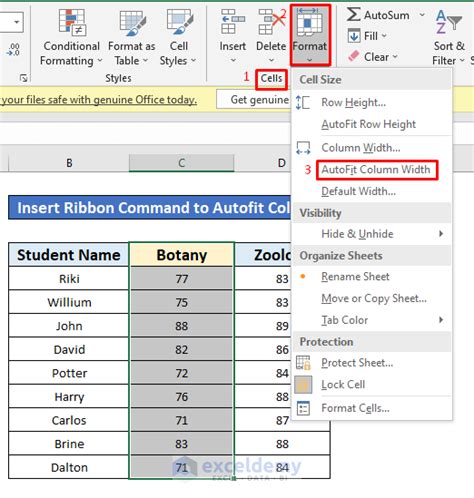Open the Number group dialog launcher

click(23, 78)
